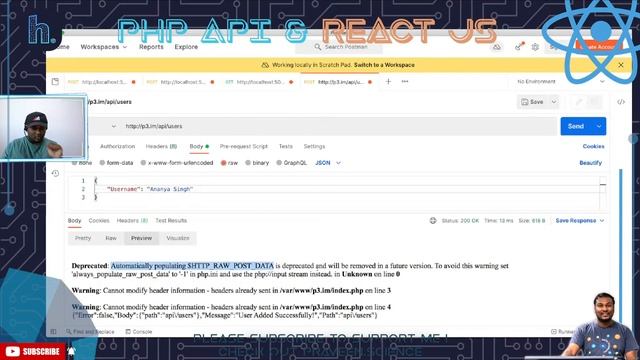Click the Beautify link
640x360 pixels.
click(590, 163)
